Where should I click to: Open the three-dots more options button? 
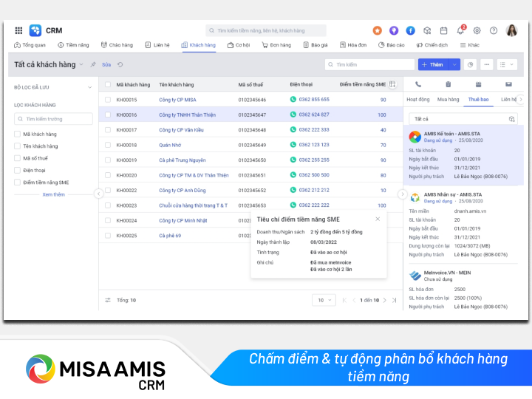(486, 64)
